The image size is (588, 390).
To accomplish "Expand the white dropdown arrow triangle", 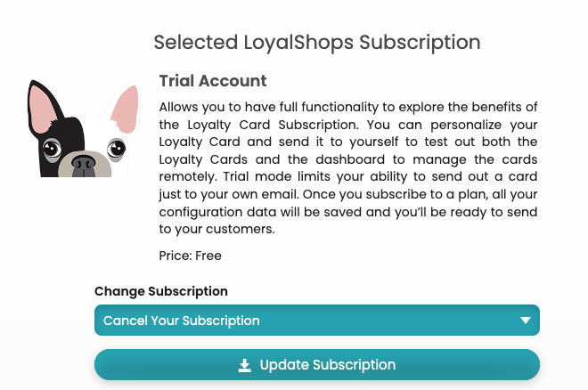I will click(526, 321).
